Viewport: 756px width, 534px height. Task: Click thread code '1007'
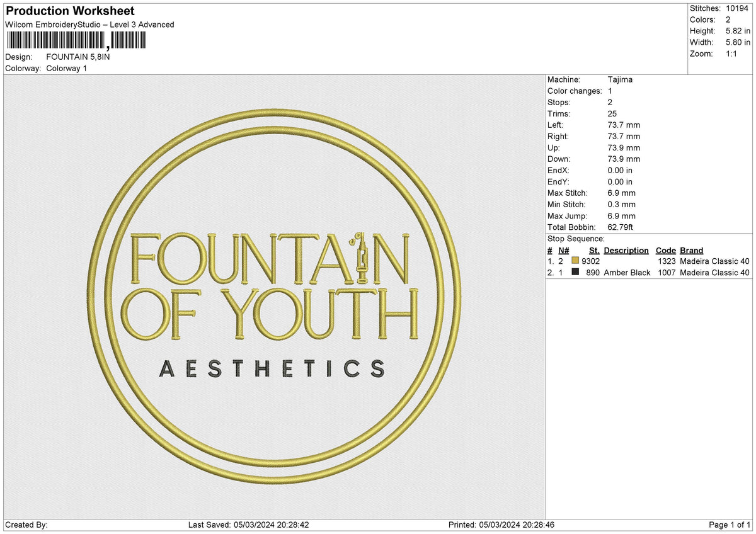click(x=667, y=273)
